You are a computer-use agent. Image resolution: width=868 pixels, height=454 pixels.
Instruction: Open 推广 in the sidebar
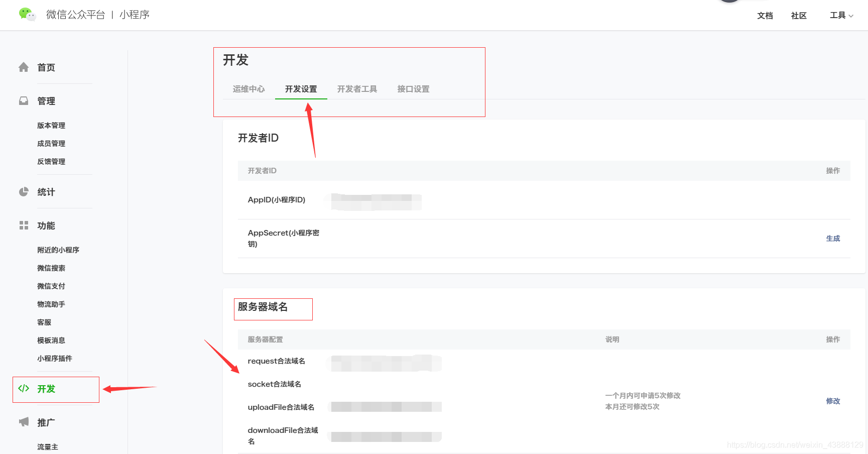click(46, 422)
